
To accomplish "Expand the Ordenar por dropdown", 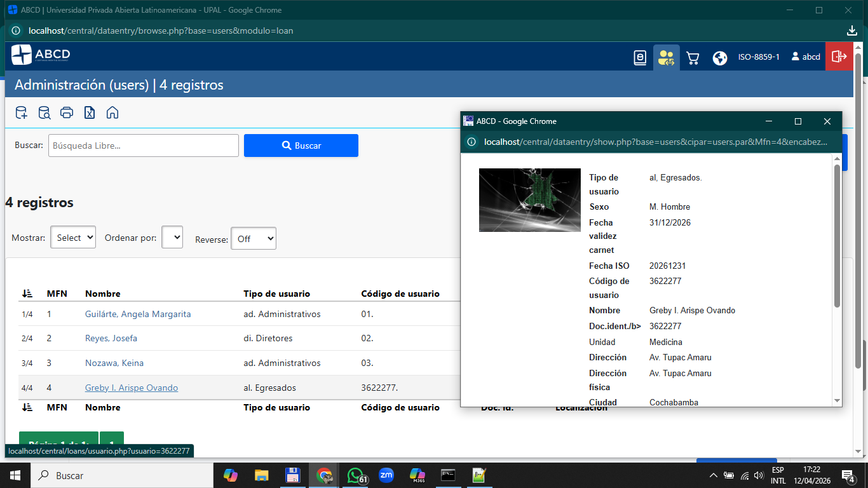I will point(172,238).
